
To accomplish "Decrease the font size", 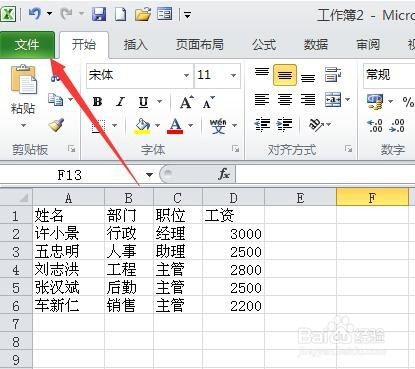I will tap(209, 102).
